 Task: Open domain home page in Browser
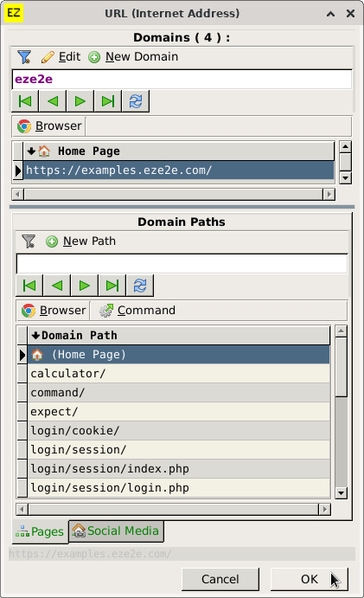coord(49,126)
